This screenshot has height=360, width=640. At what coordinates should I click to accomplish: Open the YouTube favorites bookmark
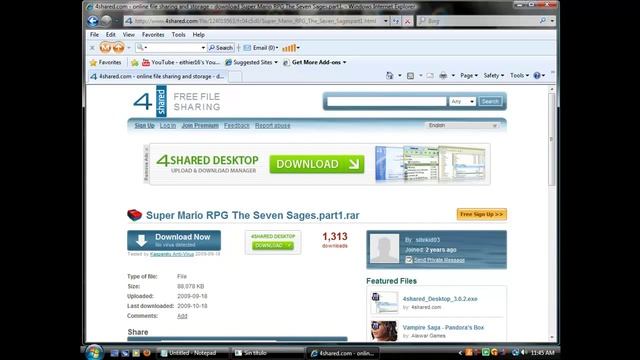[181, 62]
